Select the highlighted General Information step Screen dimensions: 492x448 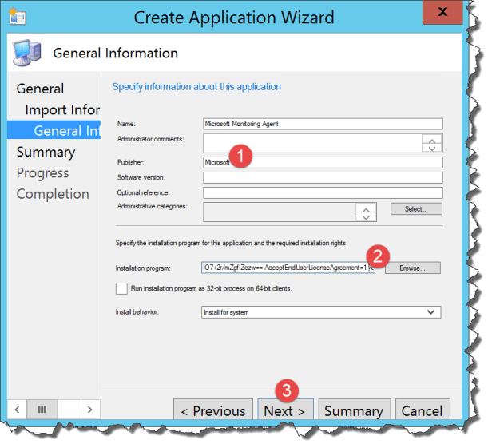pos(54,130)
